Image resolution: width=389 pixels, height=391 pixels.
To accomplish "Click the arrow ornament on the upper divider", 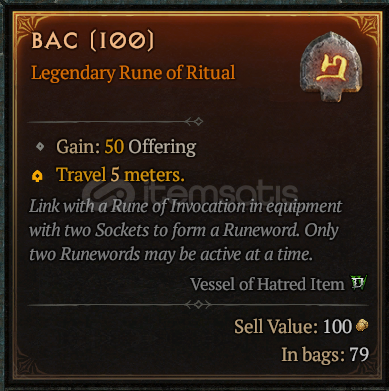I will [x=194, y=121].
